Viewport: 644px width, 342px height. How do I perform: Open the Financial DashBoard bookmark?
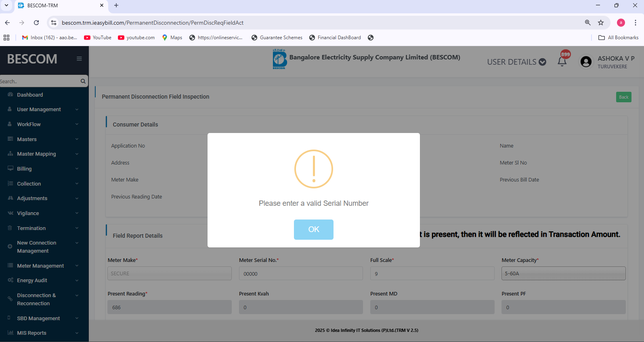pos(335,38)
